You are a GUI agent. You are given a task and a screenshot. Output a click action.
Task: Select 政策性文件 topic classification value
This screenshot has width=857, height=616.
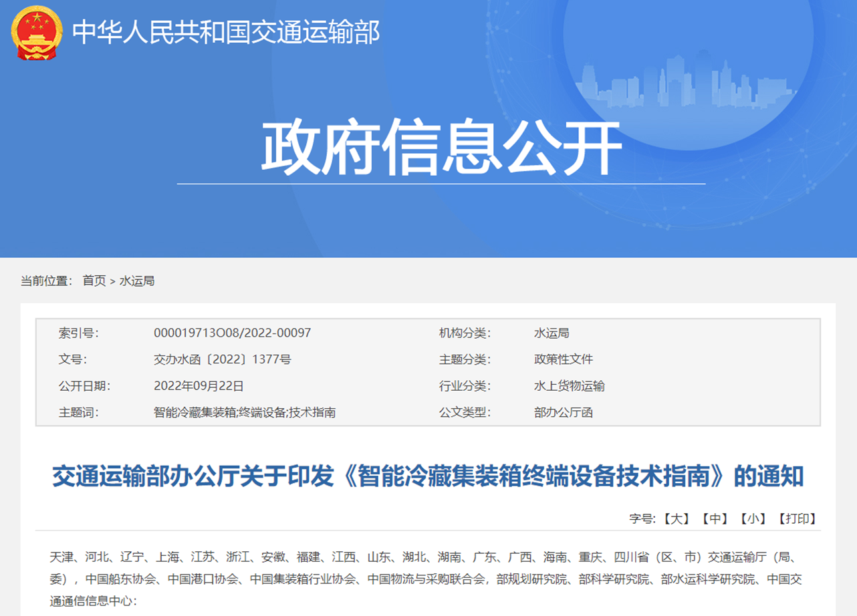coord(564,359)
